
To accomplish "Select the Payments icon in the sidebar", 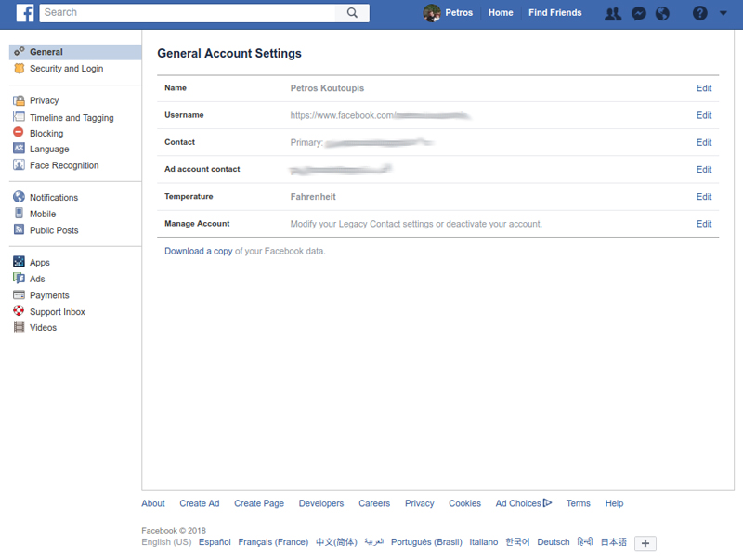I will click(x=20, y=294).
